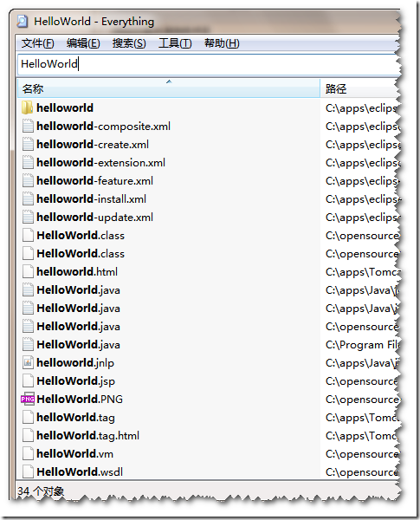Select the helloWorld.tag.html result

[x=208, y=435]
